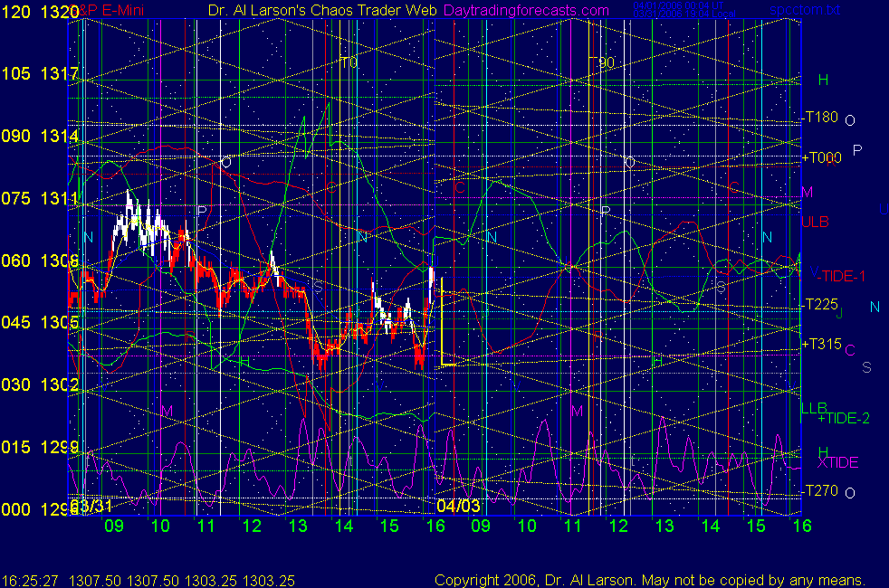Click the "015 1299" price axis label
Image resolution: width=889 pixels, height=588 pixels.
[40, 447]
